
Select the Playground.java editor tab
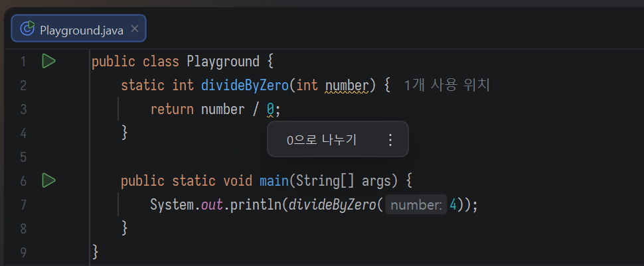[81, 29]
